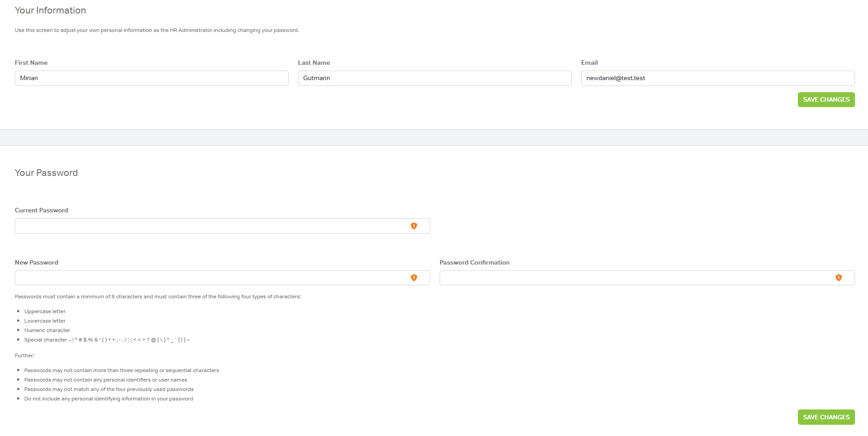
Task: Focus the New Password input box
Action: (211, 278)
